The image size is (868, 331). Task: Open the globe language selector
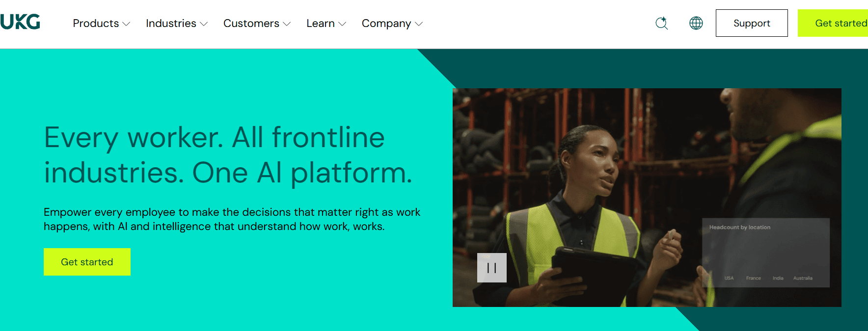[x=696, y=23]
